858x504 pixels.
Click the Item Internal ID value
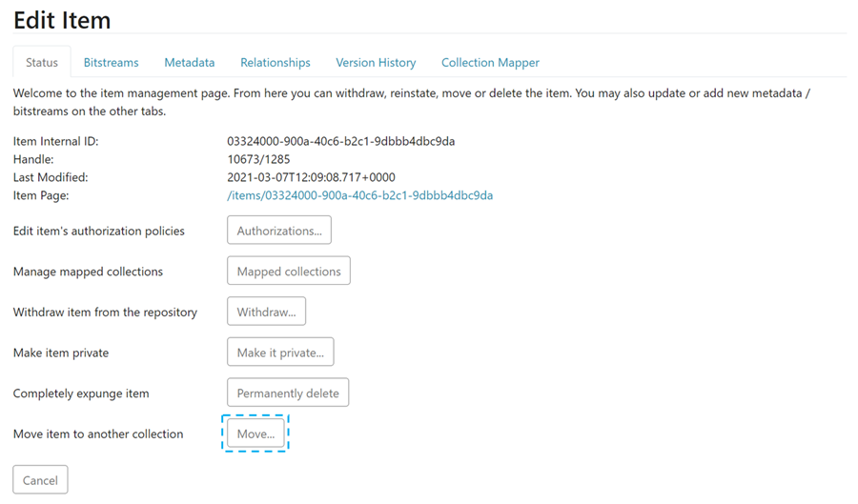click(x=340, y=141)
